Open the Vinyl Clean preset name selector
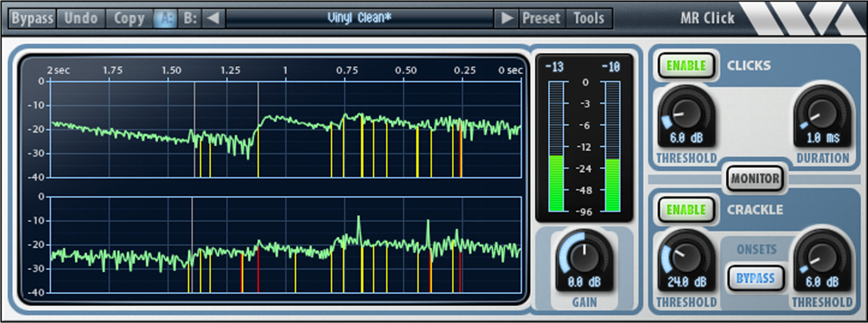The width and height of the screenshot is (868, 323). tap(359, 18)
